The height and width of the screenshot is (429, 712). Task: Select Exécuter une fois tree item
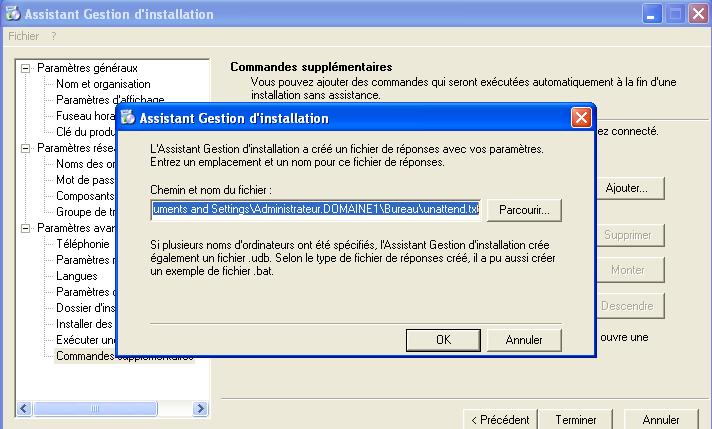(85, 340)
